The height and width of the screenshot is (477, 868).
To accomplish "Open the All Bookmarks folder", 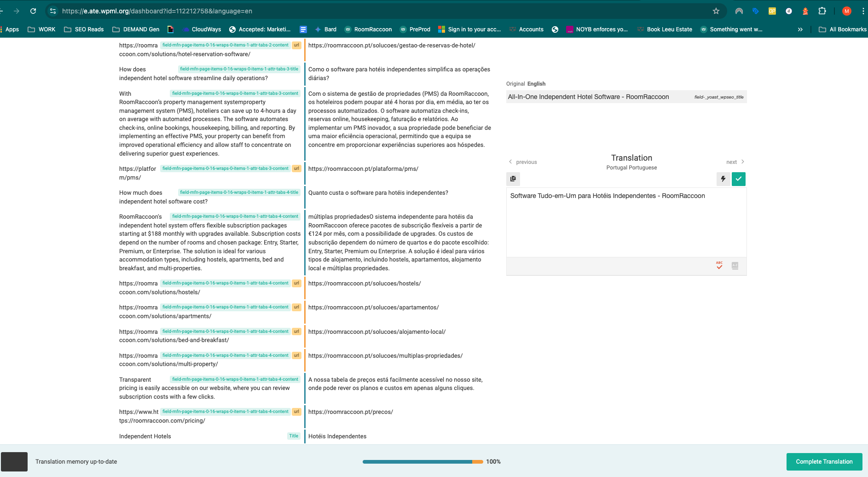I will (842, 29).
